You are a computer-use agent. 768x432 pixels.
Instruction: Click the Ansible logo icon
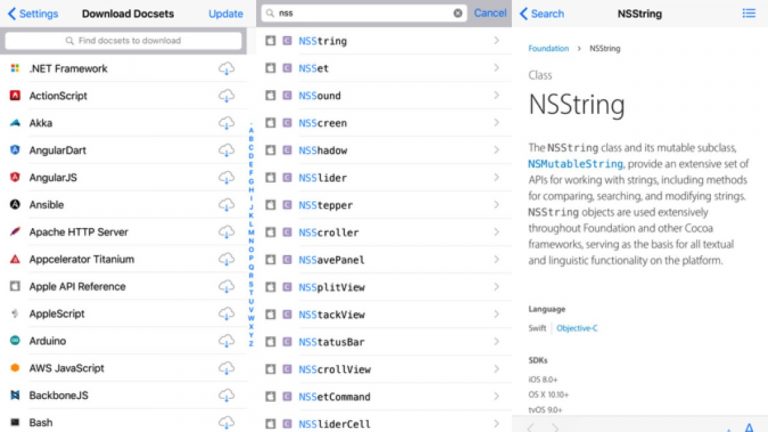(x=15, y=205)
